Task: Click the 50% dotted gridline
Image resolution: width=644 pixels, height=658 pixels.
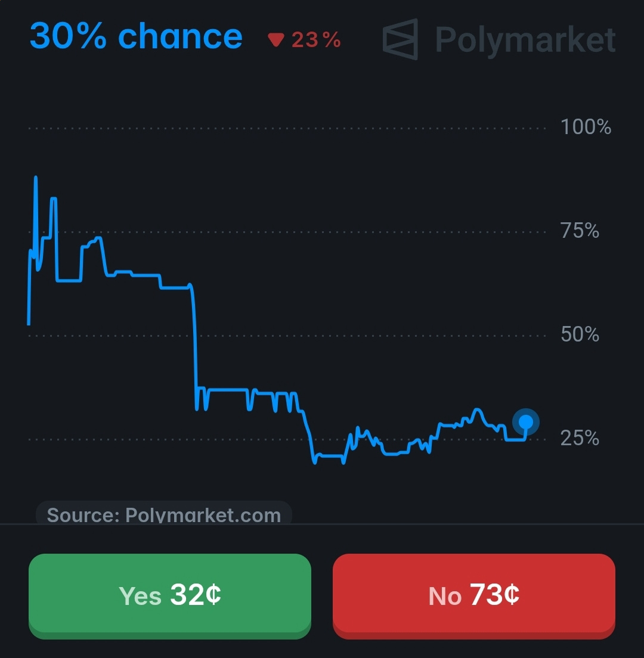Action: tap(287, 336)
